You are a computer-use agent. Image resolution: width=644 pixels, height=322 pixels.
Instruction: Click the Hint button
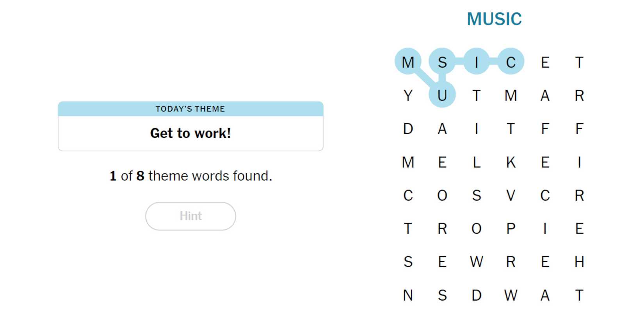coord(190,216)
